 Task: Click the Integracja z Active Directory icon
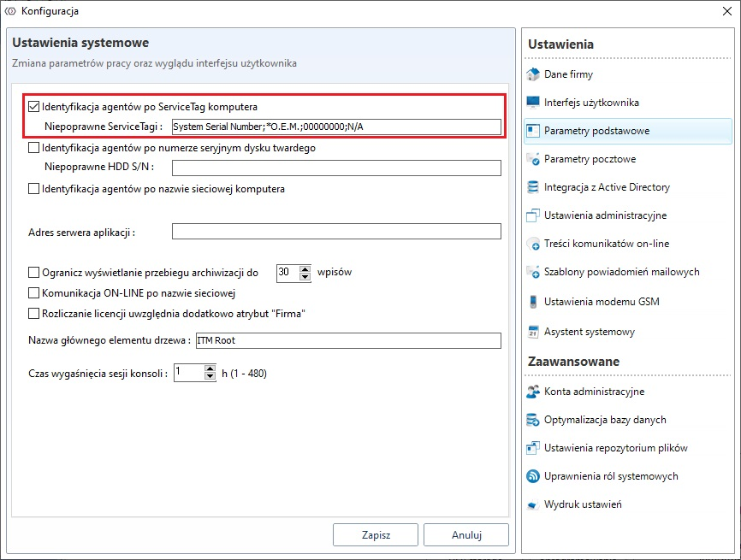tap(533, 187)
